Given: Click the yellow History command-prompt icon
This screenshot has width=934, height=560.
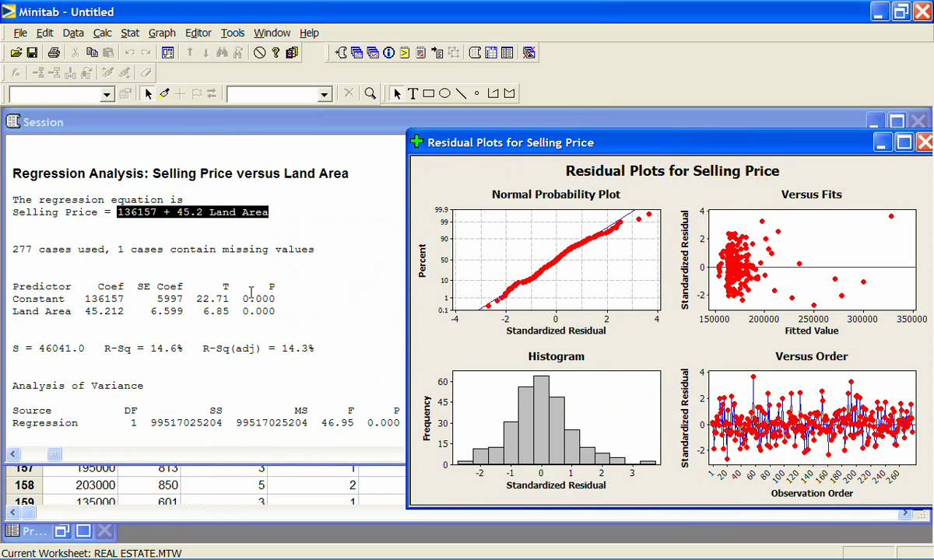Looking at the screenshot, I should click(405, 53).
